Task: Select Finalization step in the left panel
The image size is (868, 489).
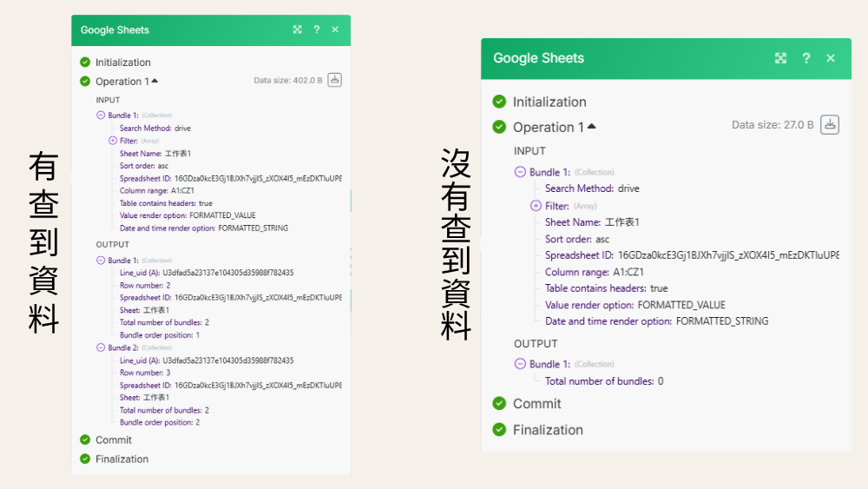Action: pos(122,459)
